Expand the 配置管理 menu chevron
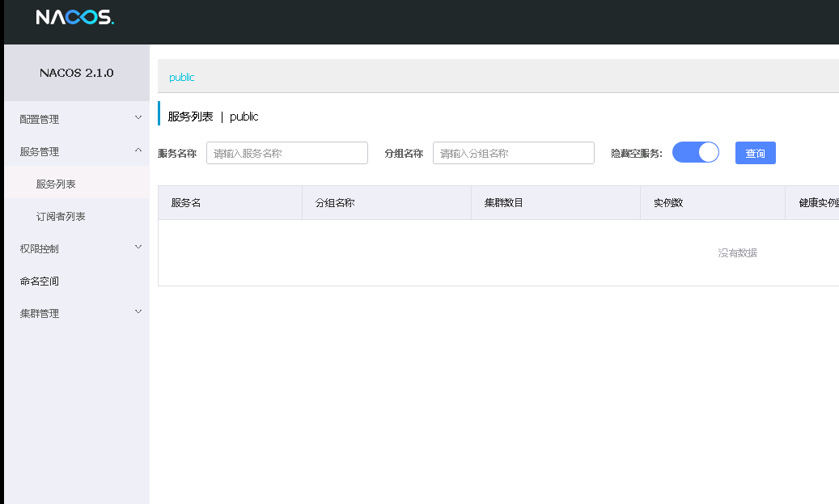 point(138,117)
